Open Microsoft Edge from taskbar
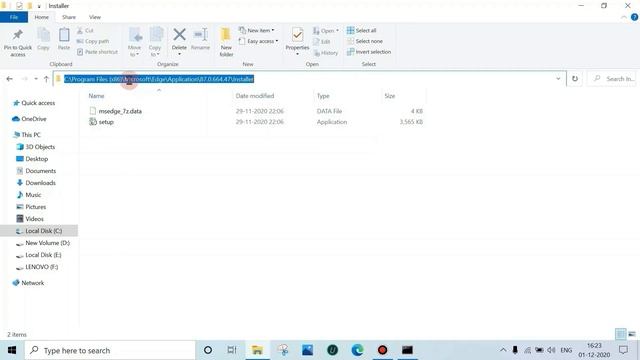 click(358, 350)
